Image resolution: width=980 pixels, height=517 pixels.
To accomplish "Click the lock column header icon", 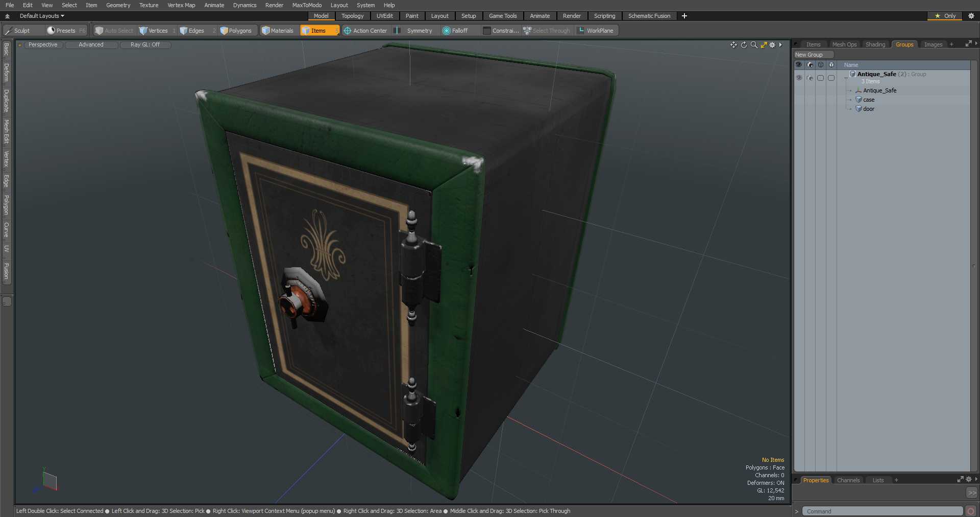I will point(831,65).
